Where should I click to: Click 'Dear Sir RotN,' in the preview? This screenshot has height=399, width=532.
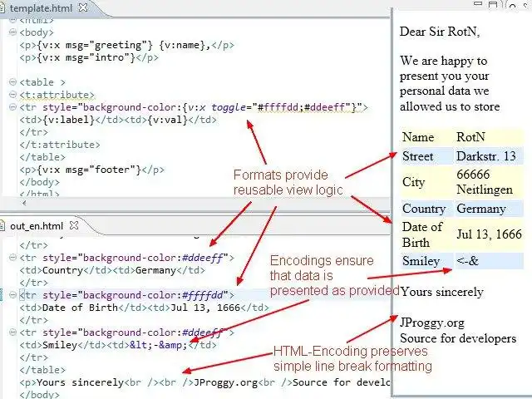(x=440, y=32)
